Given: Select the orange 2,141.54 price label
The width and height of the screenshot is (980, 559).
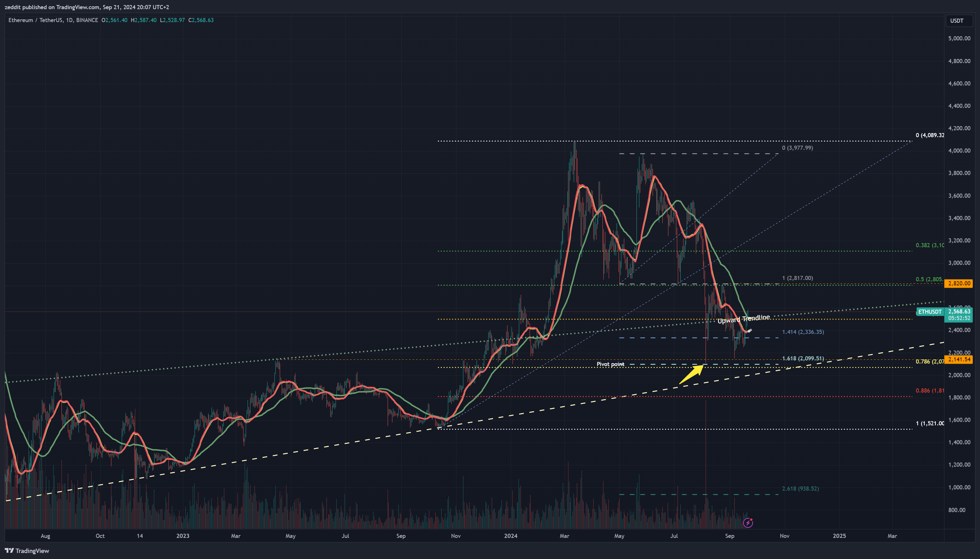Looking at the screenshot, I should (x=959, y=359).
